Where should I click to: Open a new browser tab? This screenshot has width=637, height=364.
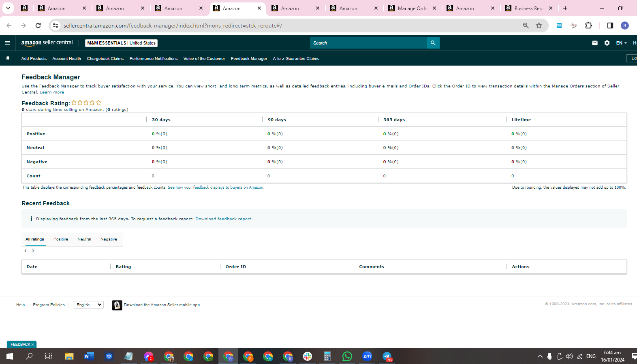pos(565,8)
